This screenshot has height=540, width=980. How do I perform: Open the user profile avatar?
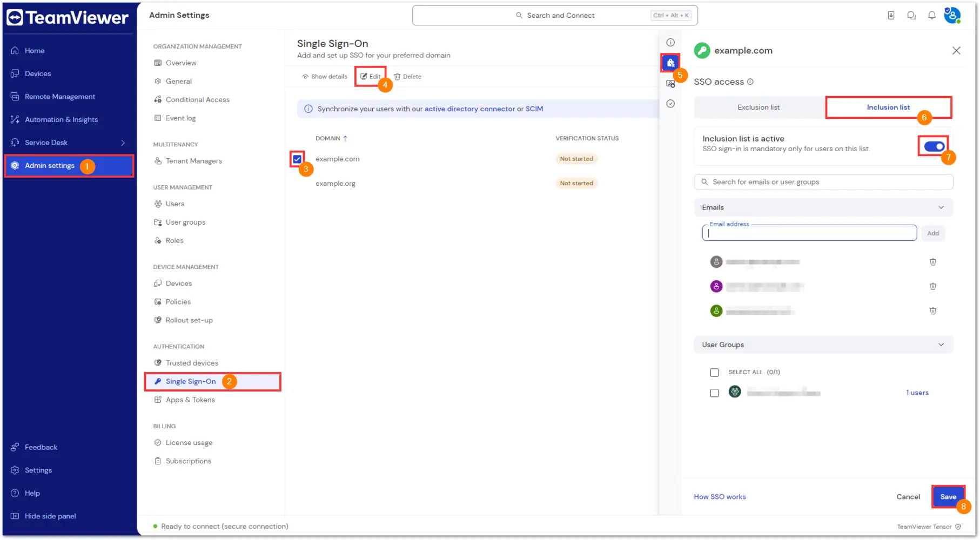[952, 15]
